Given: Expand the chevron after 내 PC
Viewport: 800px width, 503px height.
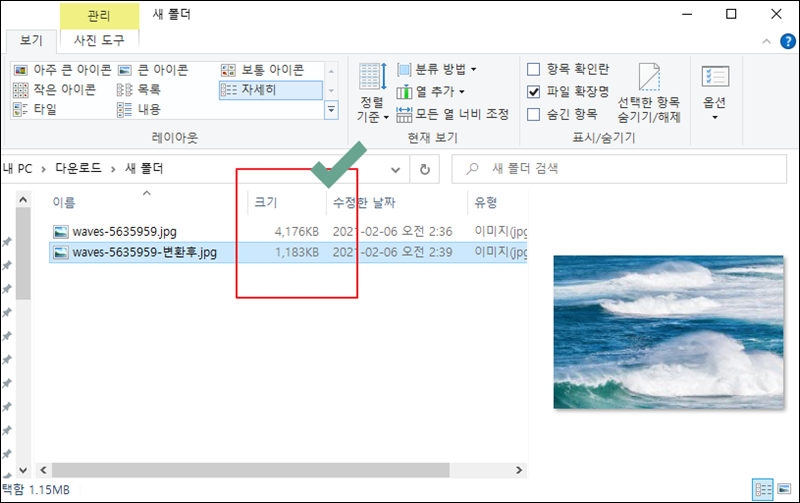Looking at the screenshot, I should pyautogui.click(x=43, y=169).
